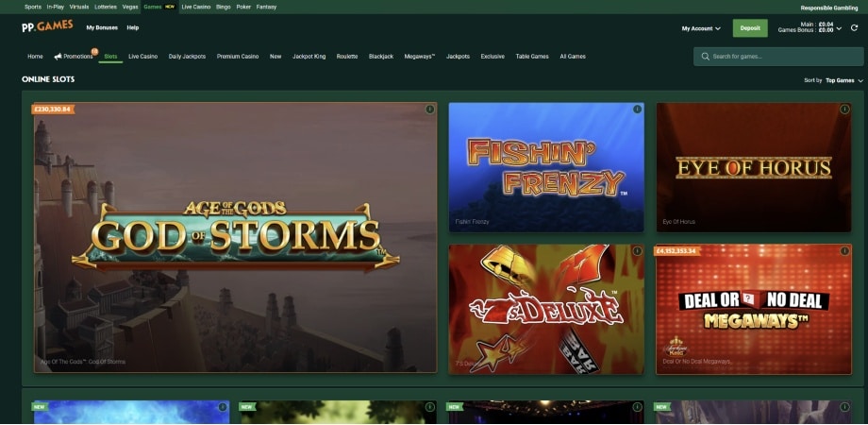Screen dimensions: 868x425
Task: Open info icon on Deal or No Deal tile
Action: pyautogui.click(x=844, y=251)
